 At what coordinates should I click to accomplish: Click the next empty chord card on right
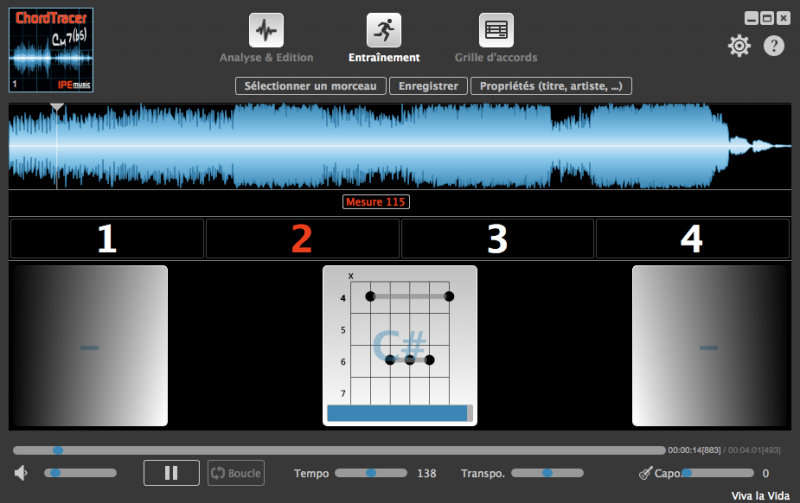[x=710, y=345]
